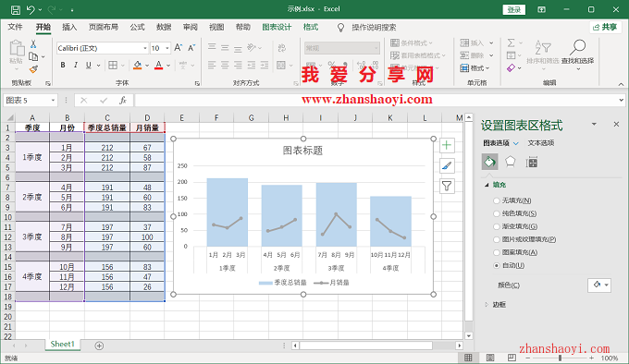629x364 pixels.
Task: Close the Format Chart Area pane
Action: 616,124
